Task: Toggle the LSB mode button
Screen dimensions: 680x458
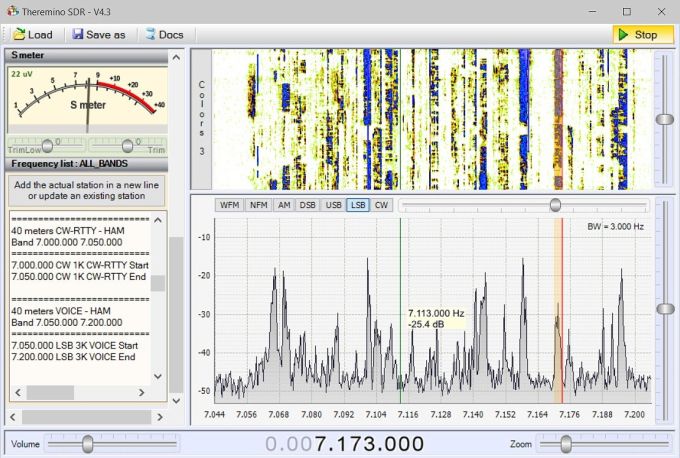Action: click(358, 205)
